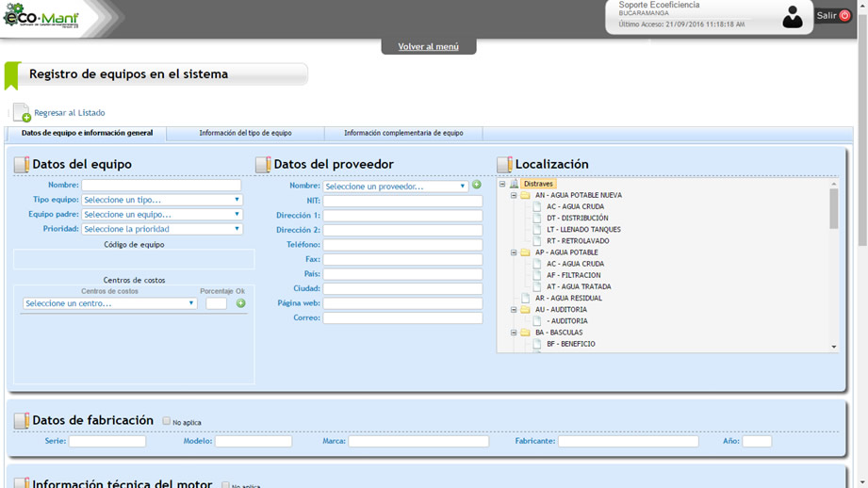Click the Distraves root building icon
This screenshot has height=488, width=868.
click(x=515, y=184)
